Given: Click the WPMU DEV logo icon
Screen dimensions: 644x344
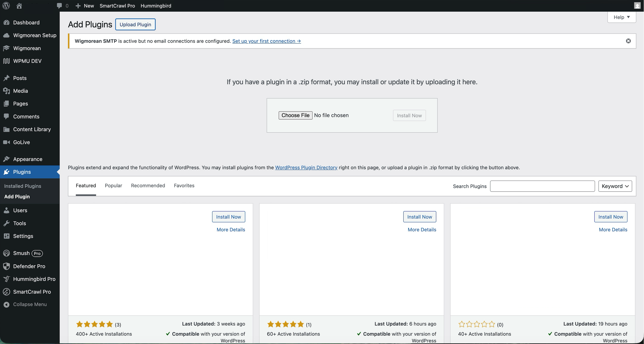Looking at the screenshot, I should click(x=6, y=61).
